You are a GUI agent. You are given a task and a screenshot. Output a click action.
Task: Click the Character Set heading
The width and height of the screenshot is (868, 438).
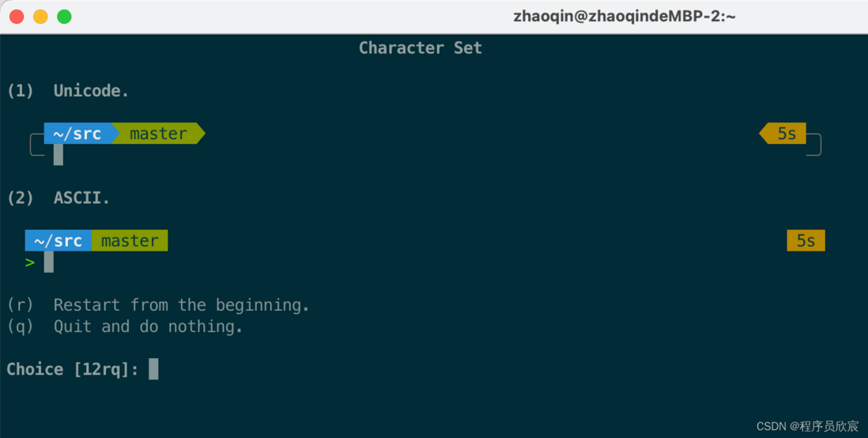click(x=421, y=48)
